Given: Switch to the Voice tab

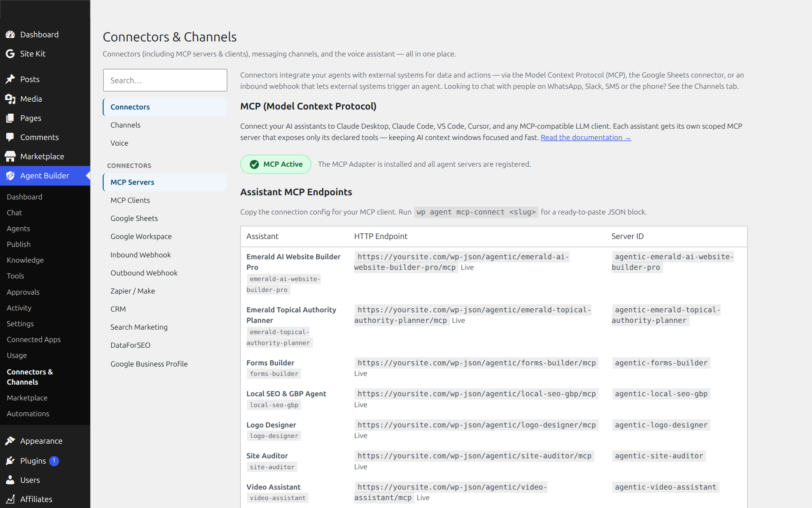Looking at the screenshot, I should click(x=165, y=143).
